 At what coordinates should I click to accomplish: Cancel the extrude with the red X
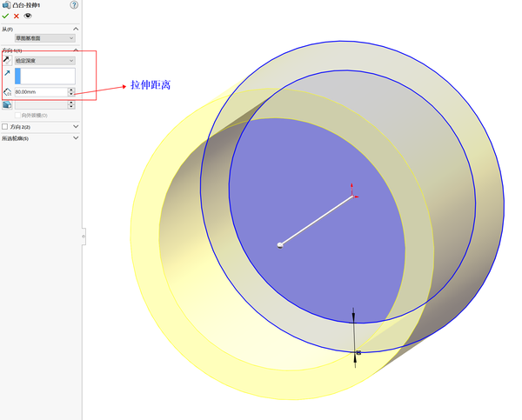point(17,16)
